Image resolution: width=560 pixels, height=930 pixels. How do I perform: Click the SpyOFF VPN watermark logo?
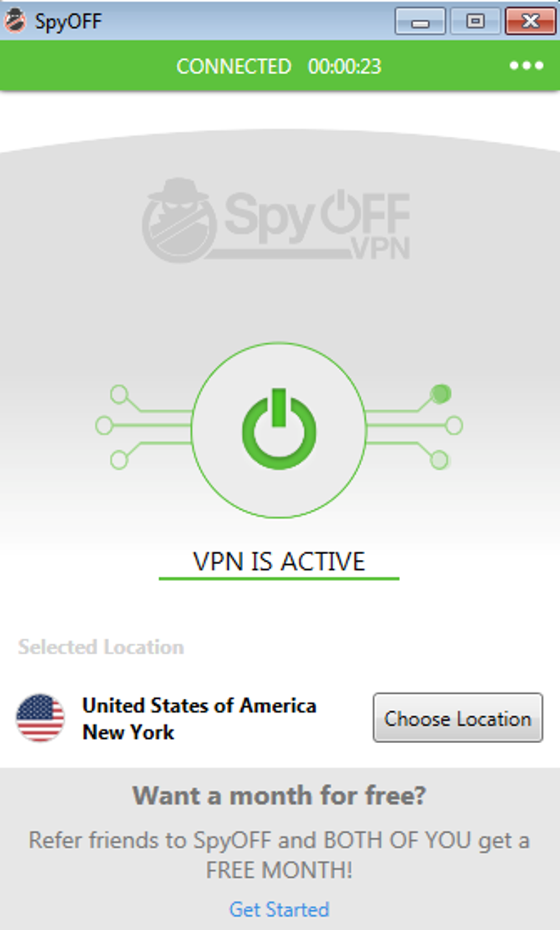point(277,221)
